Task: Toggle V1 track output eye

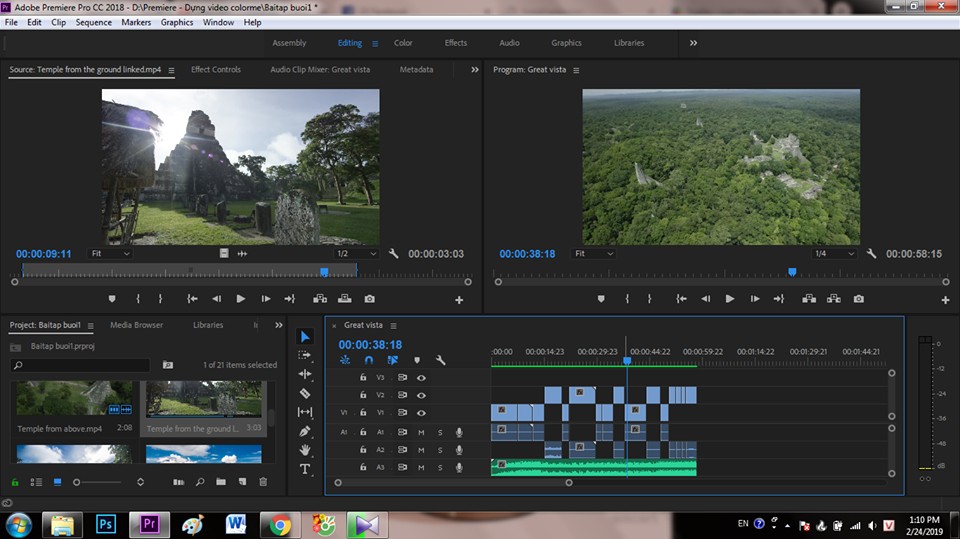Action: pos(421,413)
